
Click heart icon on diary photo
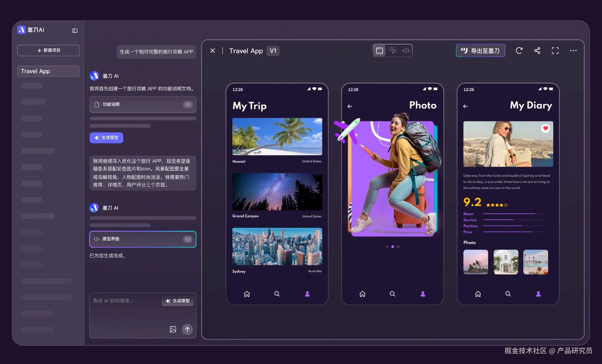point(545,129)
